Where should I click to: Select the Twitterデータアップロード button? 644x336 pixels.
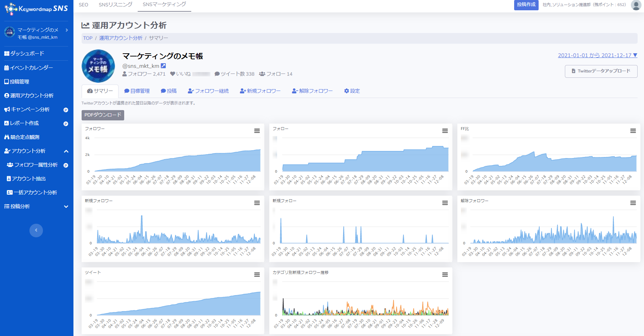tap(601, 71)
